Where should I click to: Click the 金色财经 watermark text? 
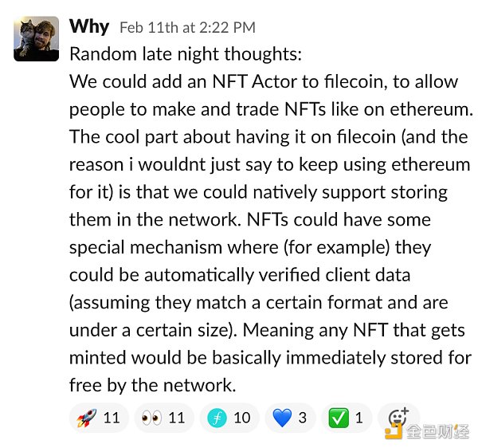[439, 431]
